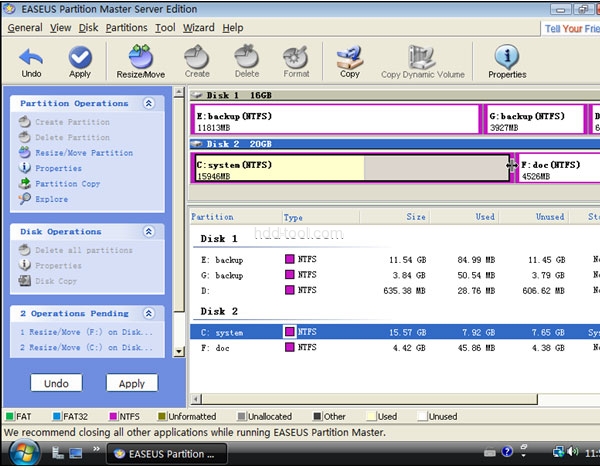The width and height of the screenshot is (600, 468).
Task: Select F: doc partition block on Disk 2
Action: coord(558,168)
